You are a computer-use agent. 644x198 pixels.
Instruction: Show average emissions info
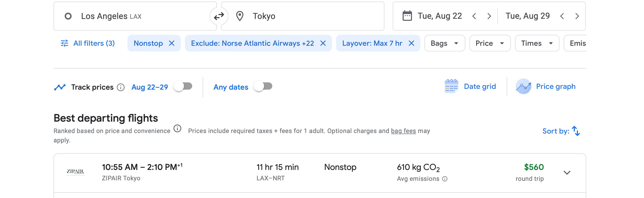tap(445, 179)
